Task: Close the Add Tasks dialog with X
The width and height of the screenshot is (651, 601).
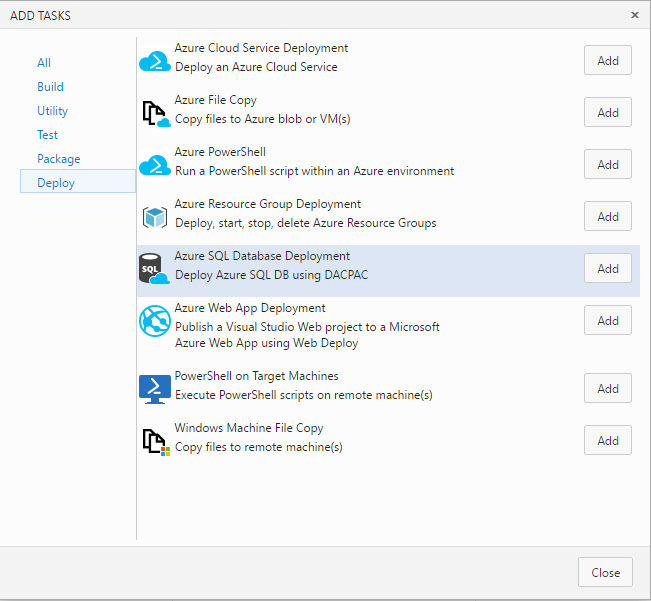Action: (x=635, y=15)
